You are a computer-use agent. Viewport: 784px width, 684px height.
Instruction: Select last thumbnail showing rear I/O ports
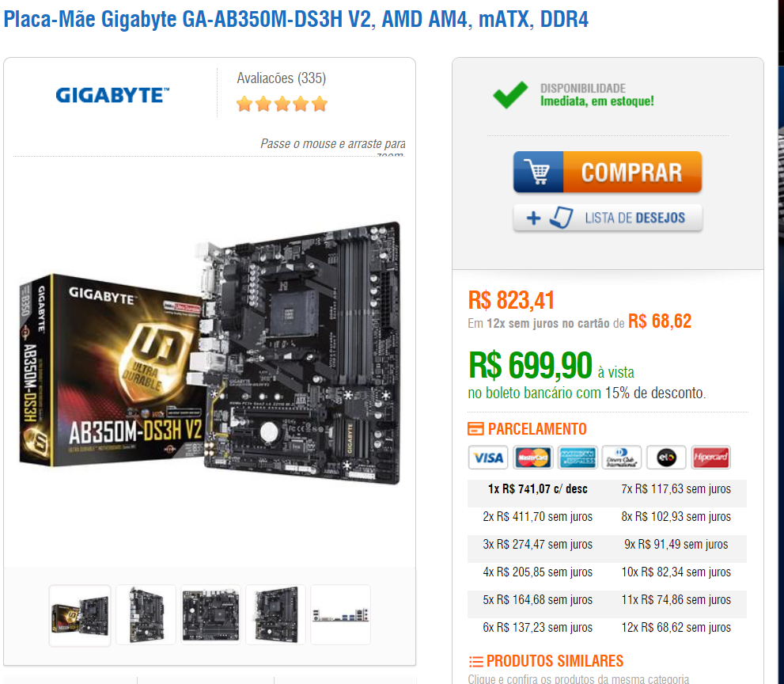(340, 615)
